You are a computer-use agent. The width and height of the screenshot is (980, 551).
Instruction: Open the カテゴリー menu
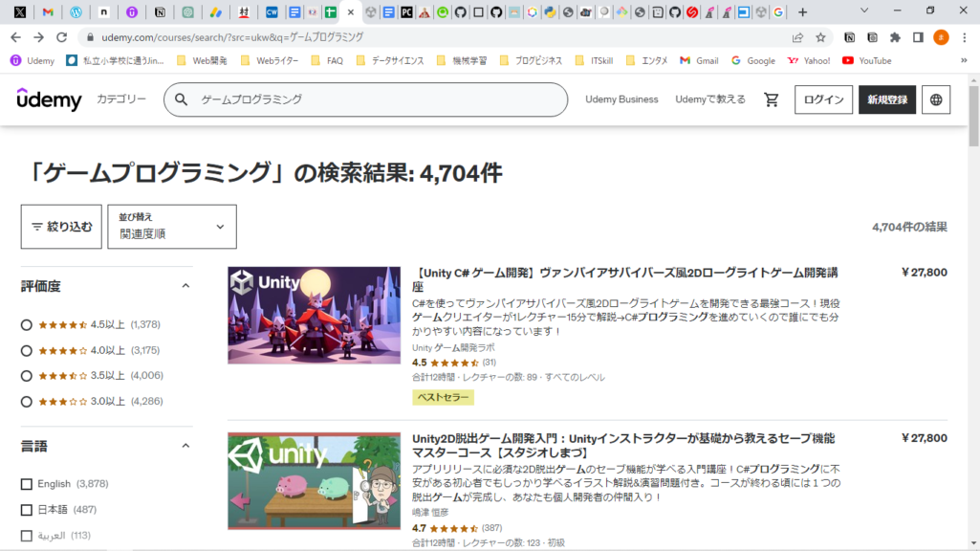pos(121,99)
